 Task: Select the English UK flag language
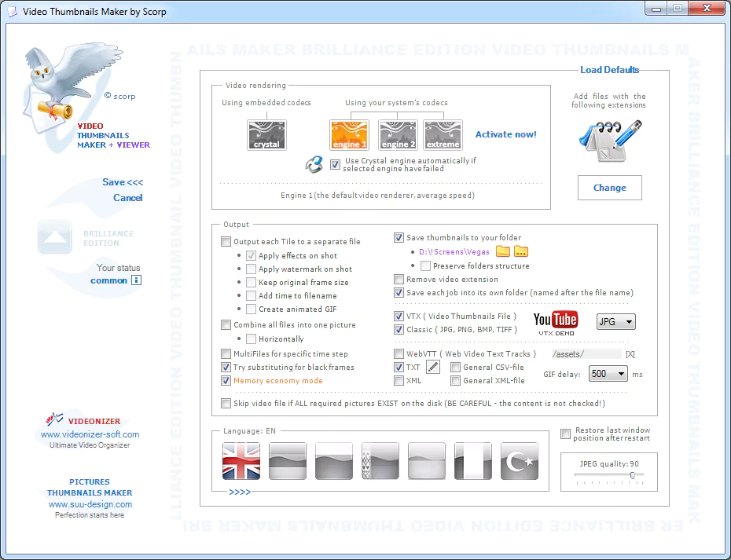[241, 461]
